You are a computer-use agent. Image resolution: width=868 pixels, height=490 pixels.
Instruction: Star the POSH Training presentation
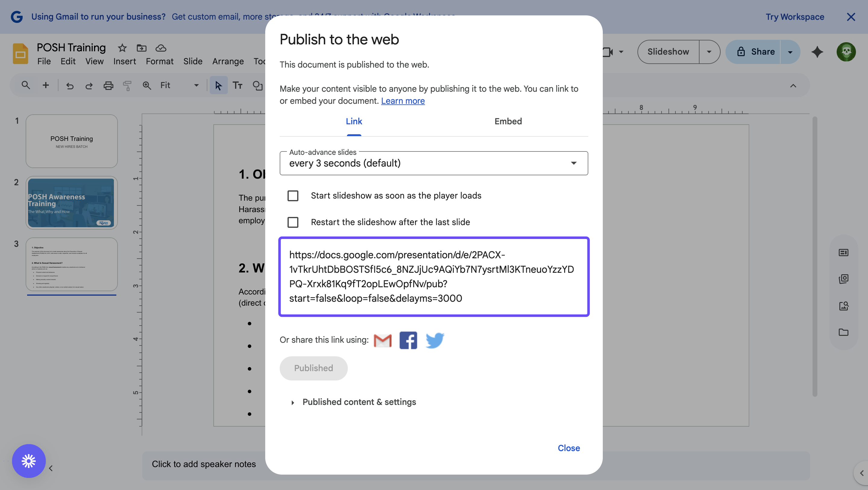122,48
